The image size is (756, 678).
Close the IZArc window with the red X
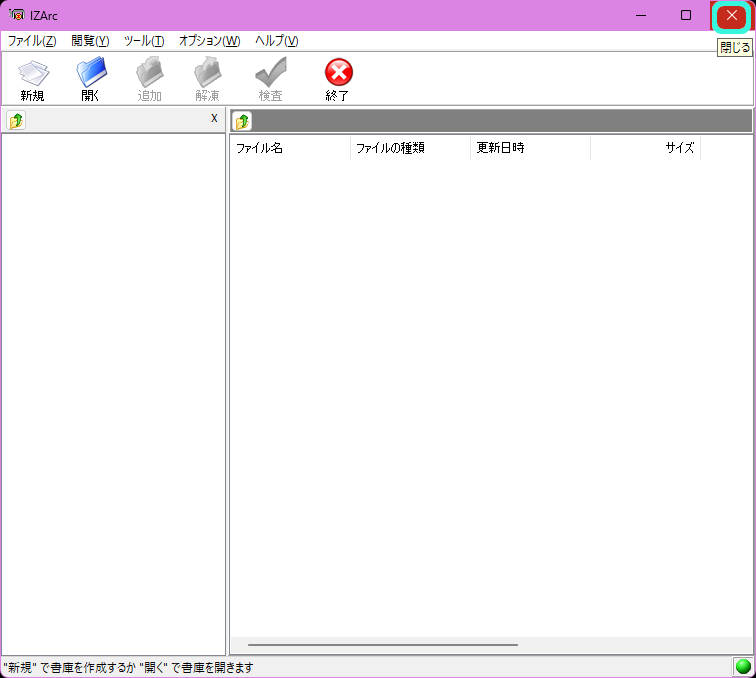[731, 15]
